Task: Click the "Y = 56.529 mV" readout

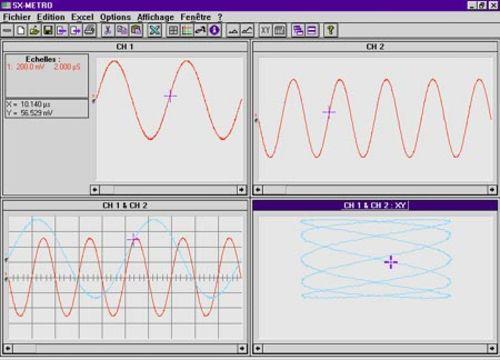Action: tap(30, 113)
